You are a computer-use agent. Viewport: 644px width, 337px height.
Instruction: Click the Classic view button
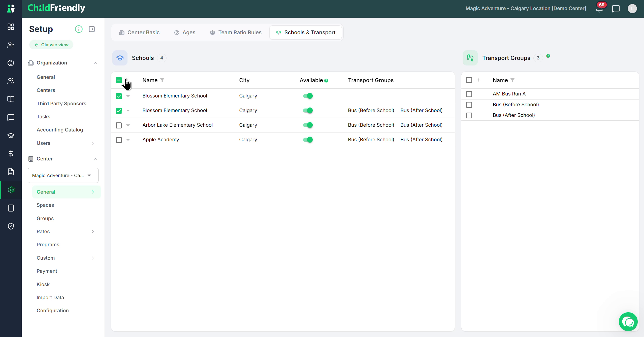tap(51, 45)
